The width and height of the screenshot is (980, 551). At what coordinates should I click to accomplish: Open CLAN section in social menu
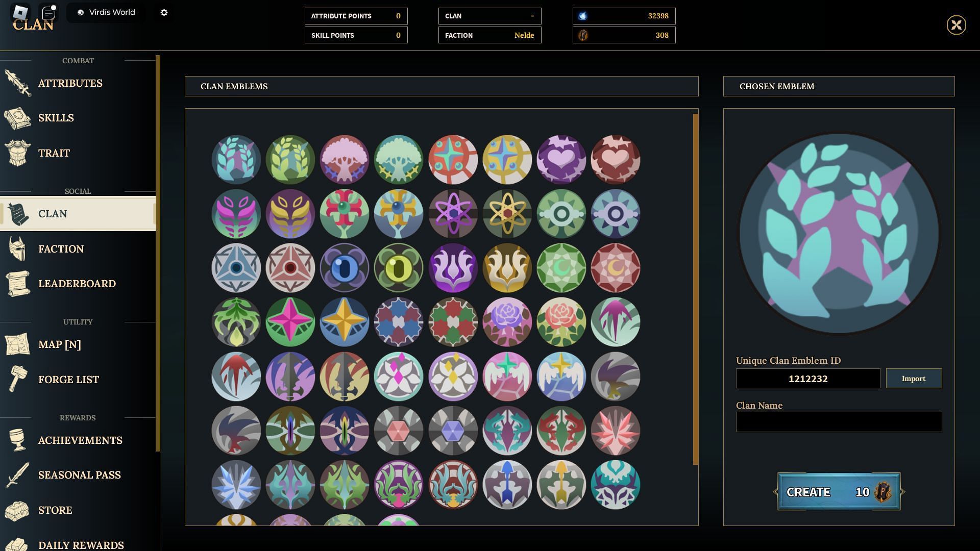pos(78,214)
